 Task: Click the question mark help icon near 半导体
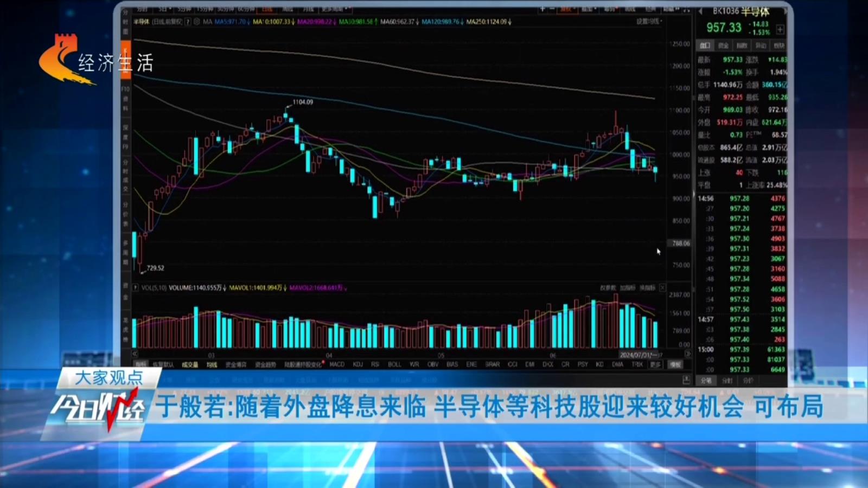tap(188, 22)
